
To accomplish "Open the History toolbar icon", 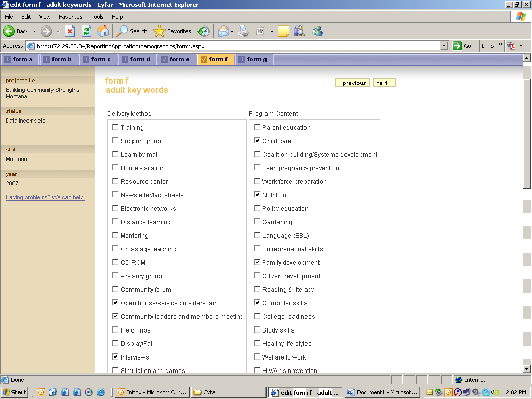I will 203,31.
